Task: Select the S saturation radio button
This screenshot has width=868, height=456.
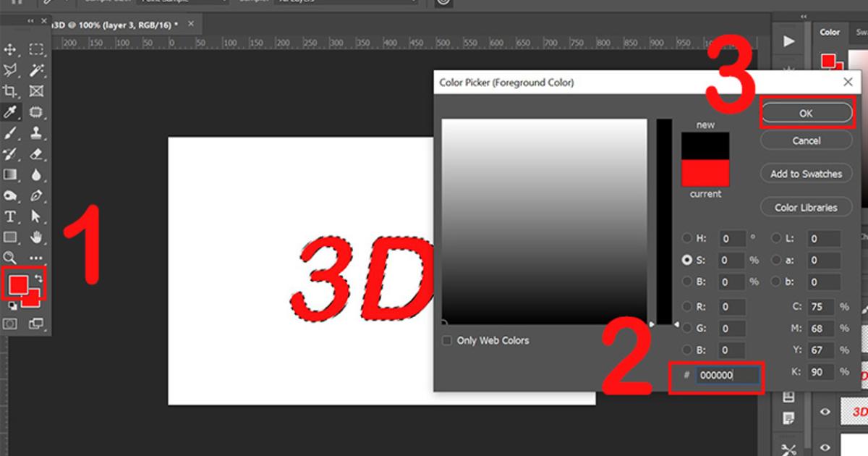Action: (x=686, y=260)
